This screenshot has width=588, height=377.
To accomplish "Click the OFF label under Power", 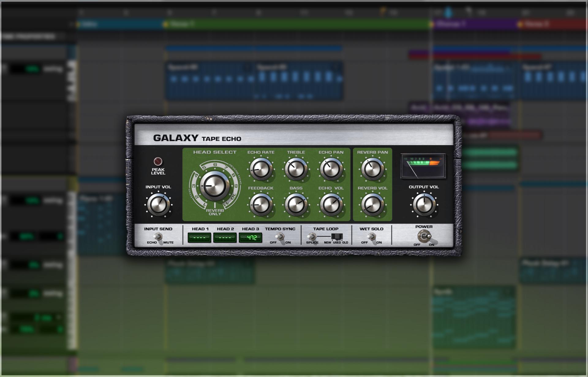I will [417, 245].
